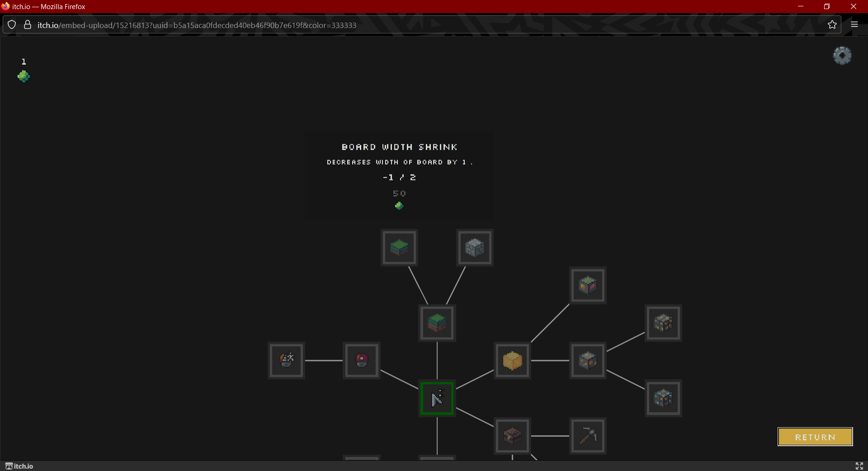This screenshot has height=471, width=868.
Task: Click the green gem currency icon at top left
Action: (24, 76)
